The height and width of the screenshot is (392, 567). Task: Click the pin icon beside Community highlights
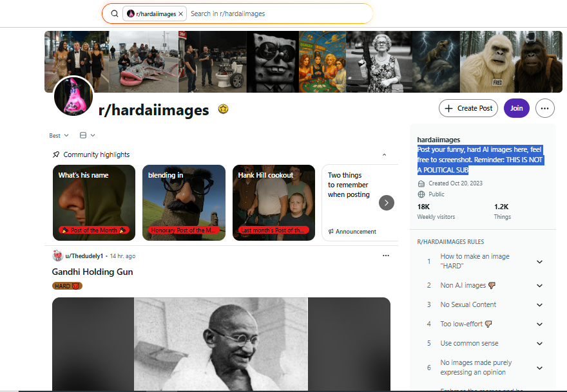[x=57, y=154]
